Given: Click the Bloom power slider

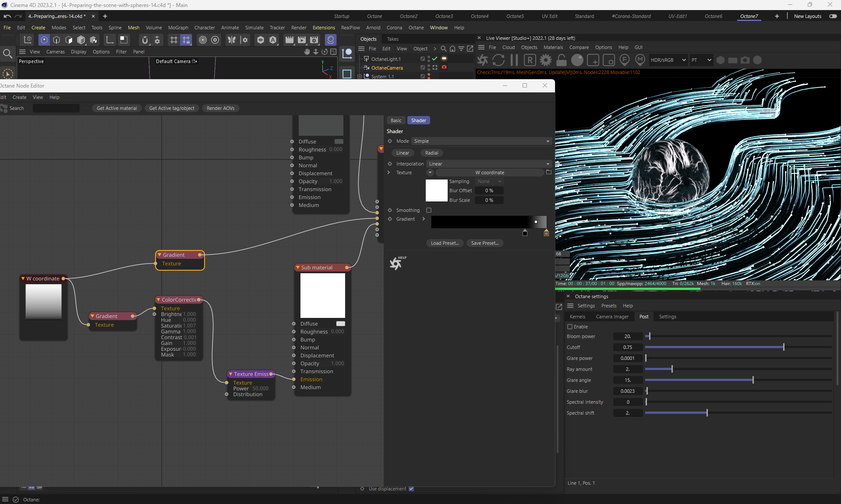Looking at the screenshot, I should click(738, 336).
